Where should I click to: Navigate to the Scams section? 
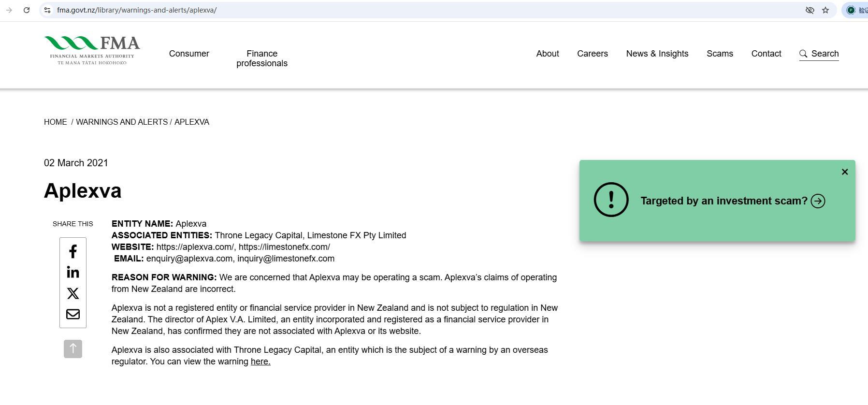click(x=720, y=54)
